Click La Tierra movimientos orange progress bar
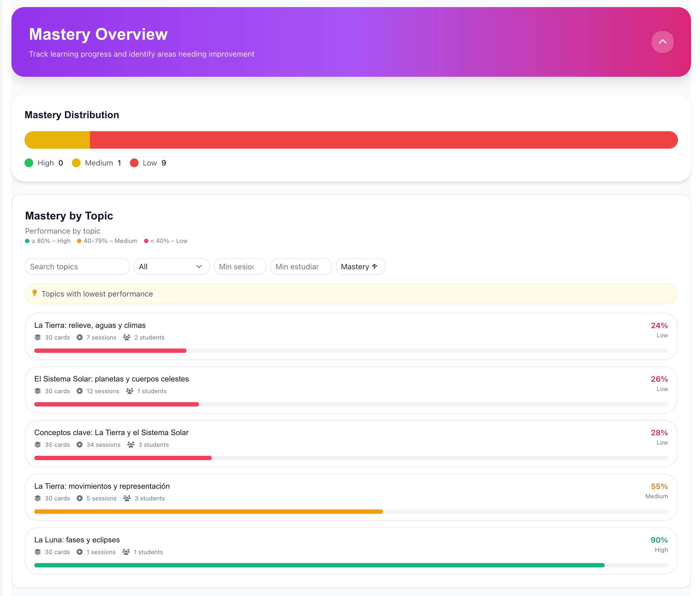Screen dimensions: 700x596 point(208,512)
